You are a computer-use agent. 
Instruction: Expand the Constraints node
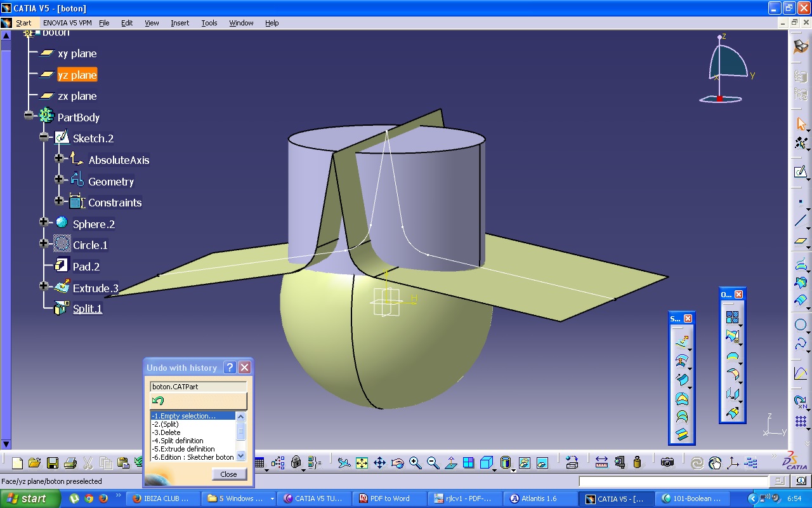point(59,201)
